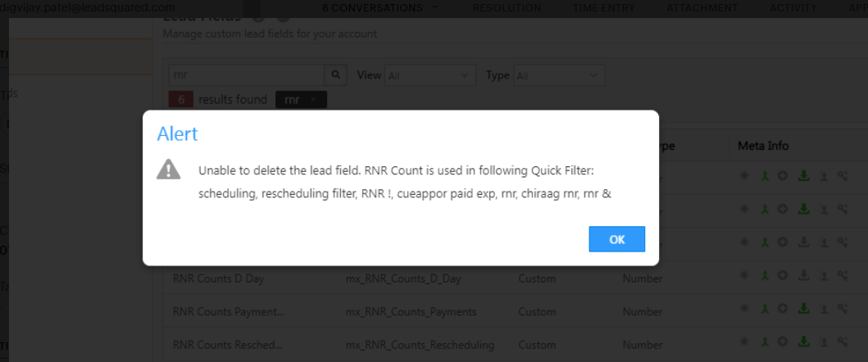
Task: Click the warning triangle icon in the alert
Action: click(x=169, y=170)
